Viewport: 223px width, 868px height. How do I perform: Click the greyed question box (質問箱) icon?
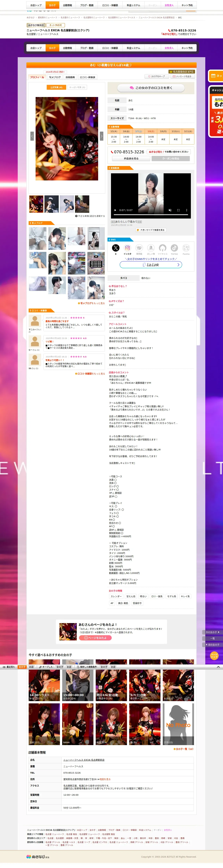tap(139, 248)
